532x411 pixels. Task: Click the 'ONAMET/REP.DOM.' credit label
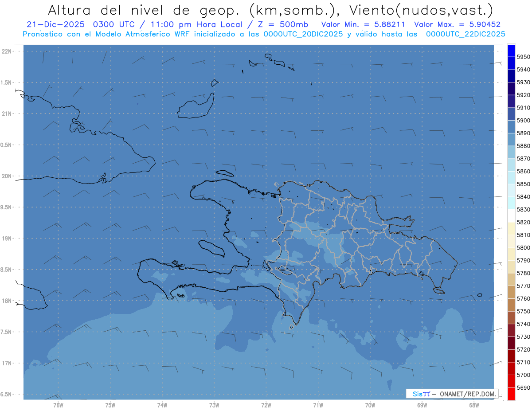click(x=468, y=394)
